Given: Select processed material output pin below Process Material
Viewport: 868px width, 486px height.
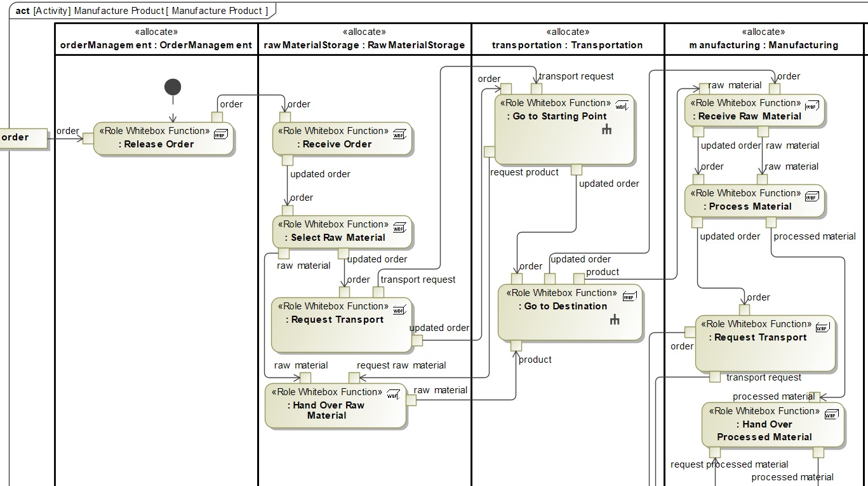Looking at the screenshot, I should pos(771,222).
